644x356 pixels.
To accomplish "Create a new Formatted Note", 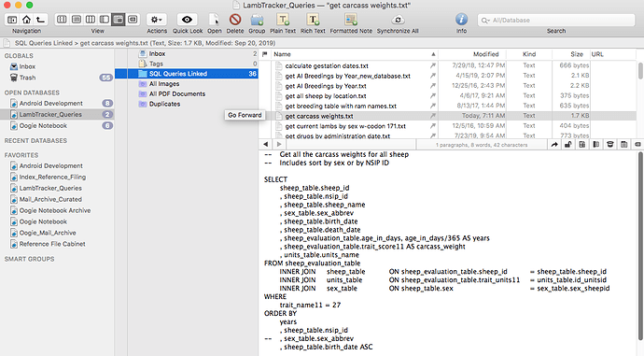I will click(351, 20).
